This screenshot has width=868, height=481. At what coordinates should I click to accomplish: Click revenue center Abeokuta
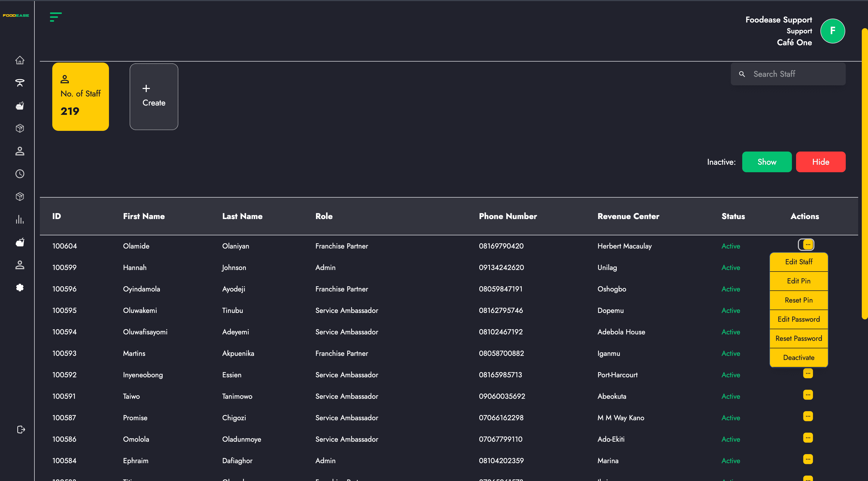[x=612, y=396]
